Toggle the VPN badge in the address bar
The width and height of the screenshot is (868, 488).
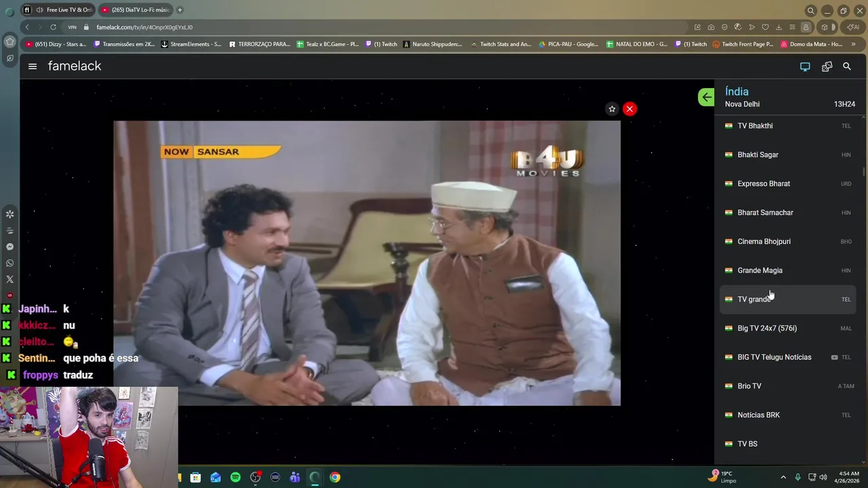pyautogui.click(x=72, y=27)
